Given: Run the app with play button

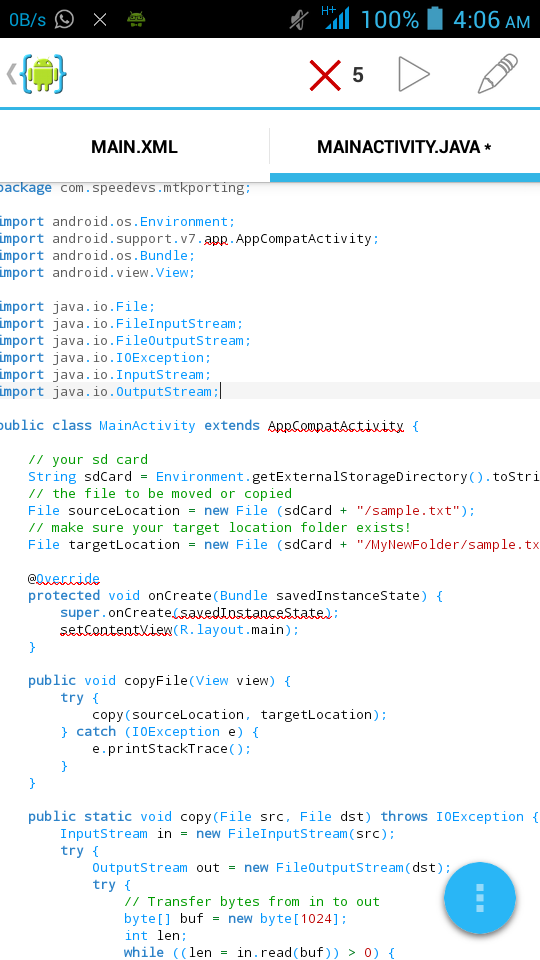Looking at the screenshot, I should click(x=414, y=74).
